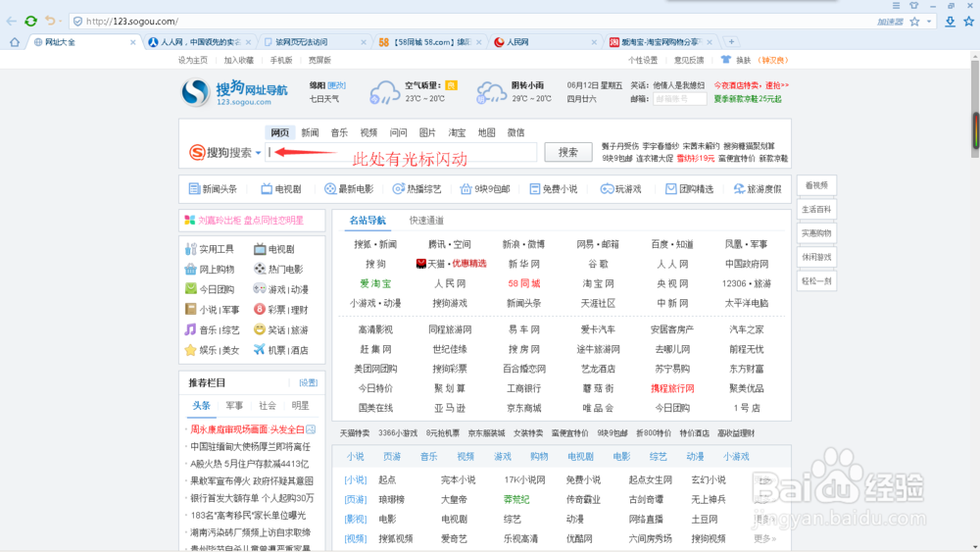Click the 机票 airplane icon
Viewport: 980px width, 552px height.
(260, 349)
